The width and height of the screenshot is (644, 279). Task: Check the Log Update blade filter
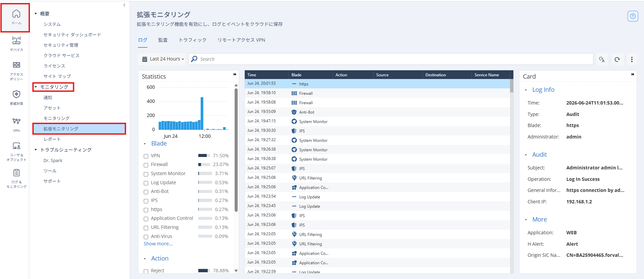pos(146,183)
